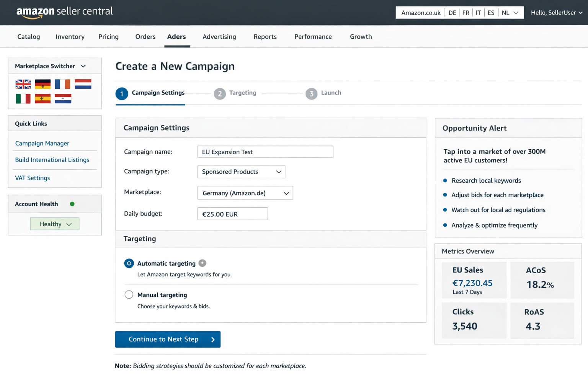Open Build International Listings link
This screenshot has height=392, width=588.
[52, 160]
